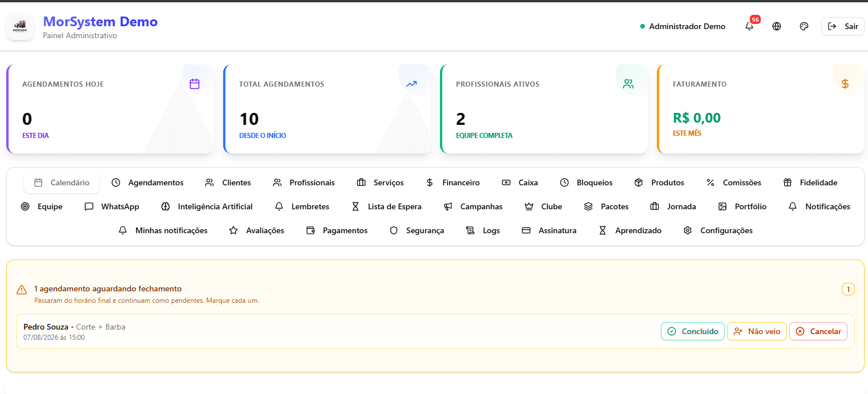Select the Calendário tab
Image resolution: width=868 pixels, height=394 pixels.
[62, 182]
